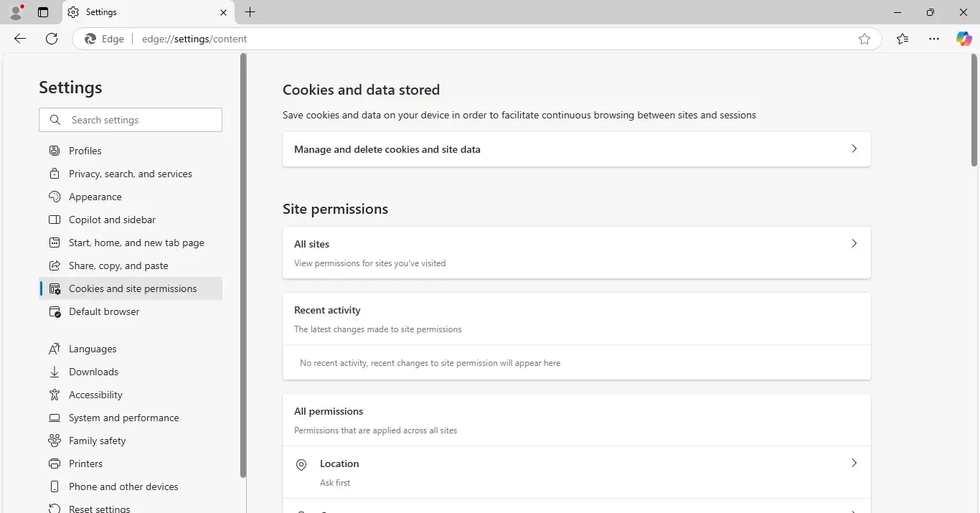Open the Settings and more menu
980x513 pixels.
point(934,39)
